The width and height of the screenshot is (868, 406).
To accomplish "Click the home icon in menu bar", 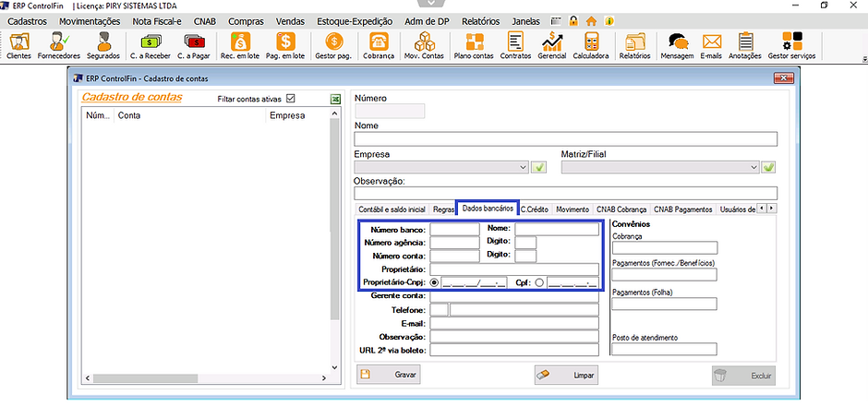I will point(591,21).
